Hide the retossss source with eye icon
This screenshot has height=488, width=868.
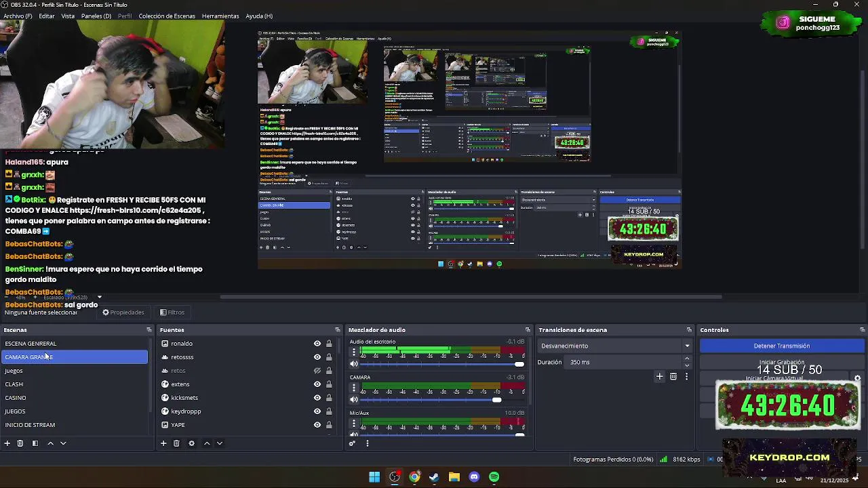317,357
